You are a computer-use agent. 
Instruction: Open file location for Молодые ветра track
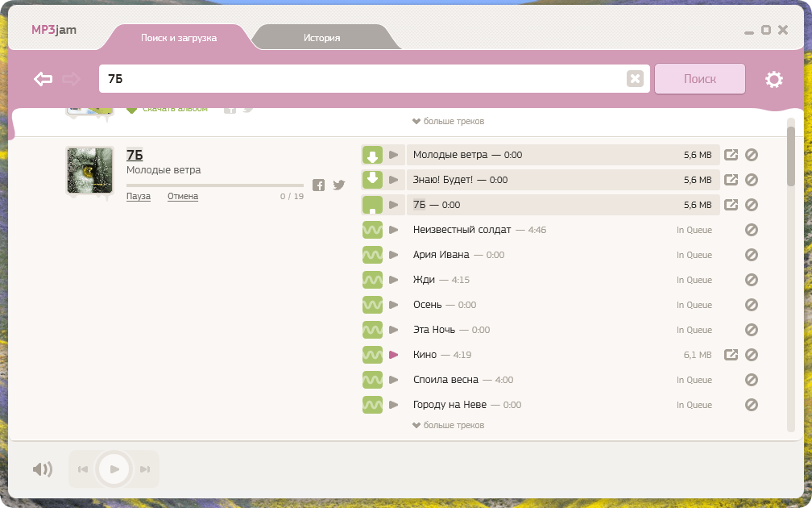coord(731,155)
